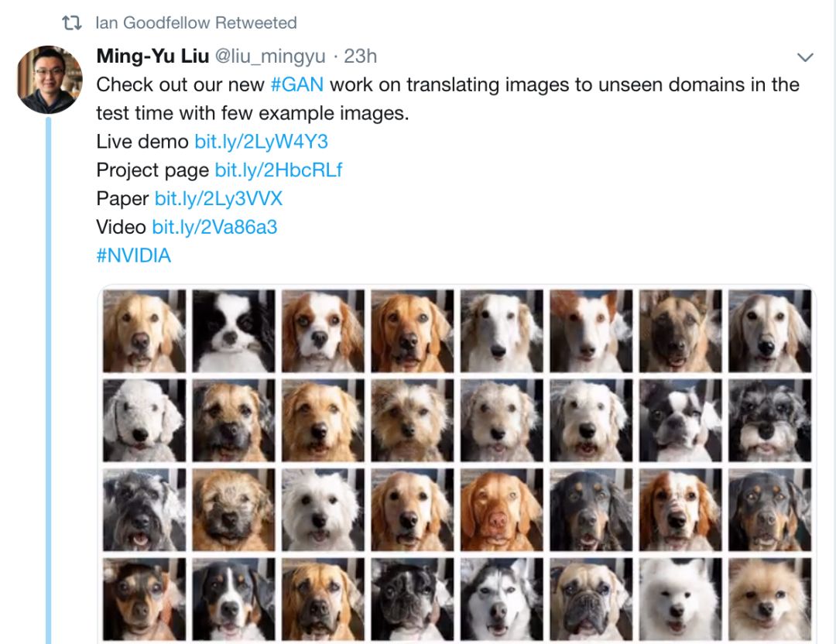Open the Live demo bit.ly/2LyW4Y3 link
The height and width of the screenshot is (644, 836).
tap(262, 142)
